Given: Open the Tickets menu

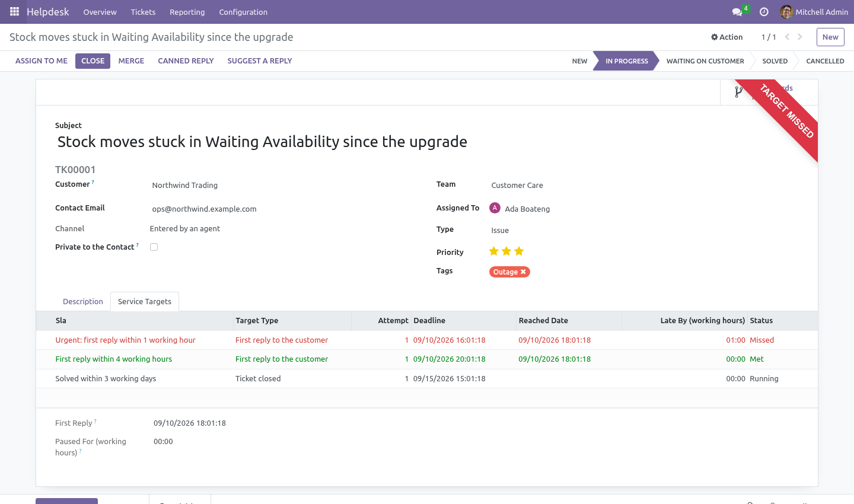Looking at the screenshot, I should click(143, 12).
